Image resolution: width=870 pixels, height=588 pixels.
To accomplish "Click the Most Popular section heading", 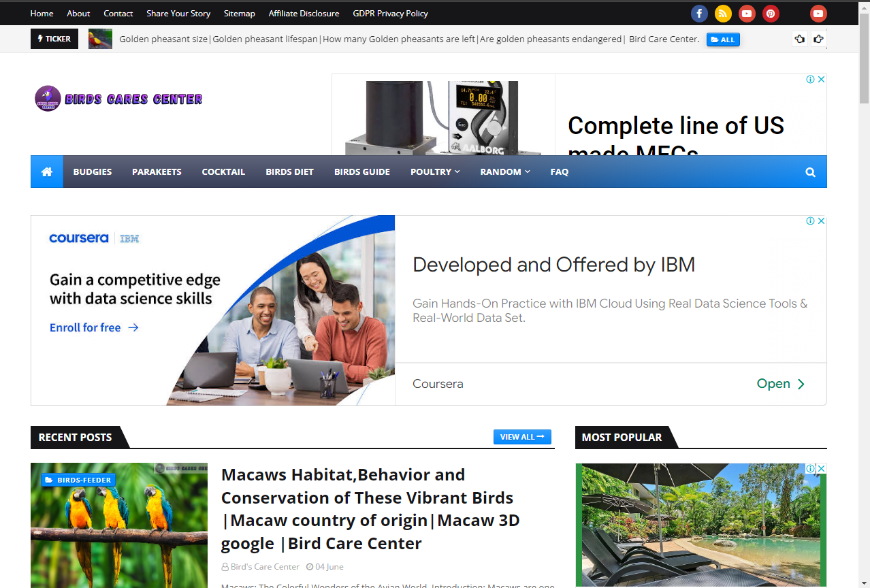I will click(622, 437).
